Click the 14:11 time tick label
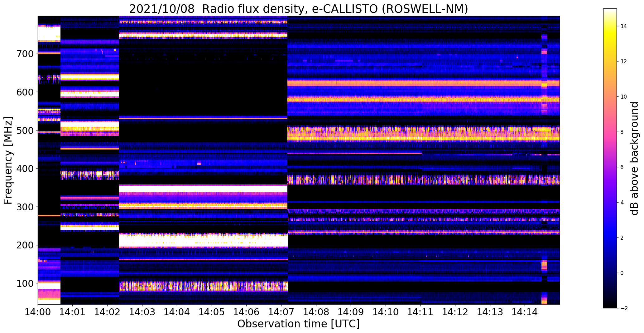 coord(421,311)
